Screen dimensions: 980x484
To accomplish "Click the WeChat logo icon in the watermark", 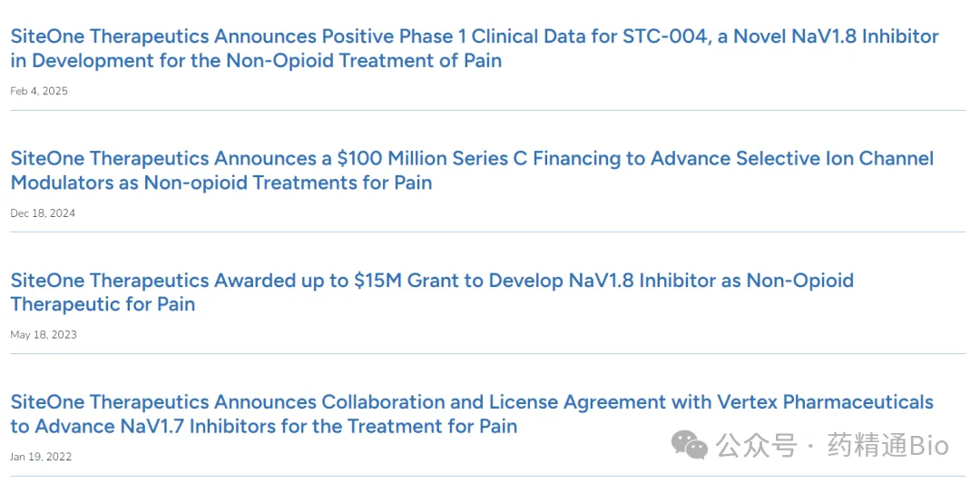I will (x=689, y=445).
